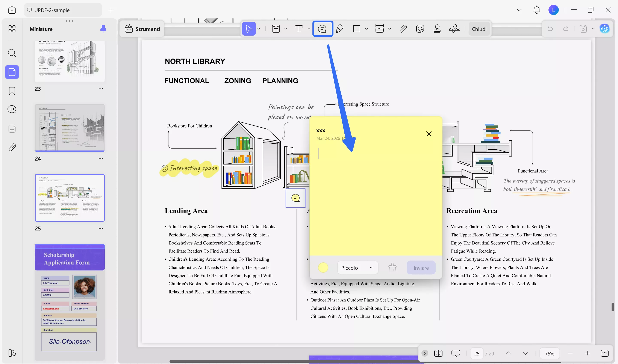Select the pencil drawing tool
This screenshot has height=364, width=618.
(339, 29)
